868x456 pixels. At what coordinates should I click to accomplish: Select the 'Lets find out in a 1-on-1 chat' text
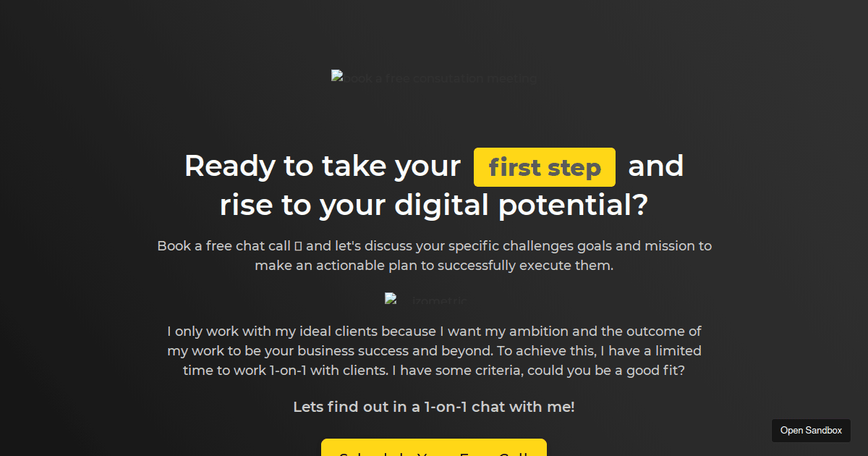[x=434, y=407]
